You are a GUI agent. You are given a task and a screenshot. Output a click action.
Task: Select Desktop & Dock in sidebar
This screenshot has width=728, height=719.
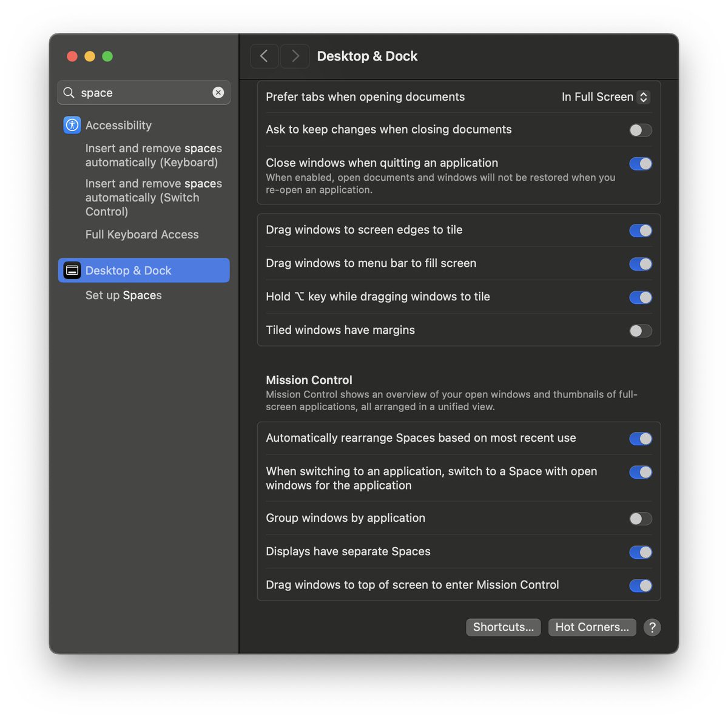(x=144, y=270)
